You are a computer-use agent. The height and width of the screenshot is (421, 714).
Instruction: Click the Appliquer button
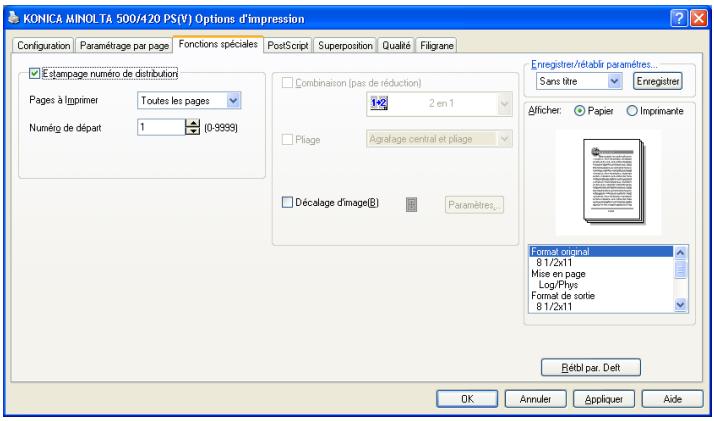604,399
